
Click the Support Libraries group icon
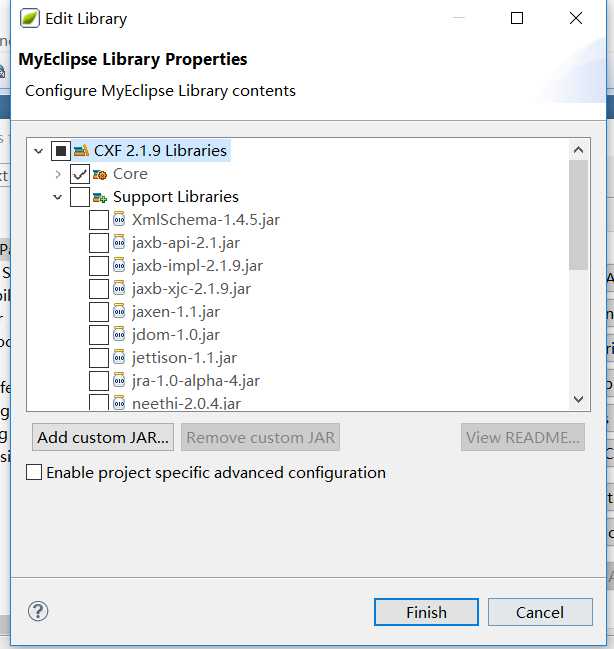pos(100,197)
